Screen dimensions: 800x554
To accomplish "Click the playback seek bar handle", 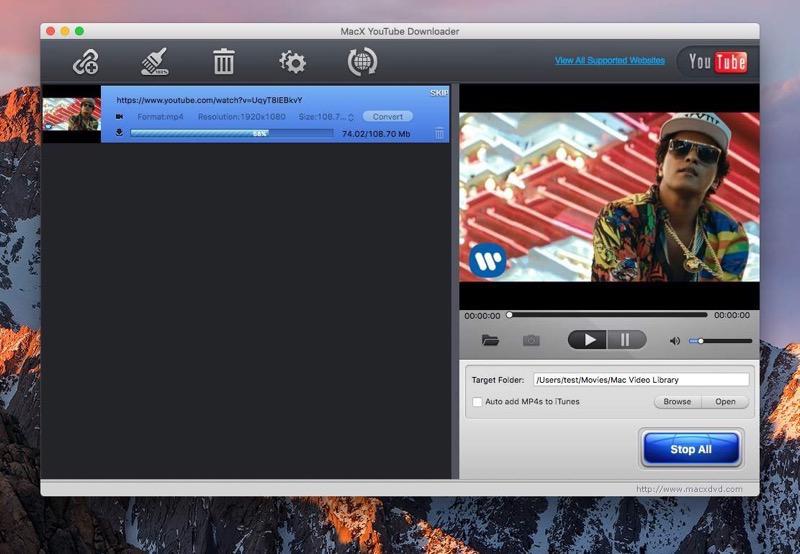I will tap(509, 315).
